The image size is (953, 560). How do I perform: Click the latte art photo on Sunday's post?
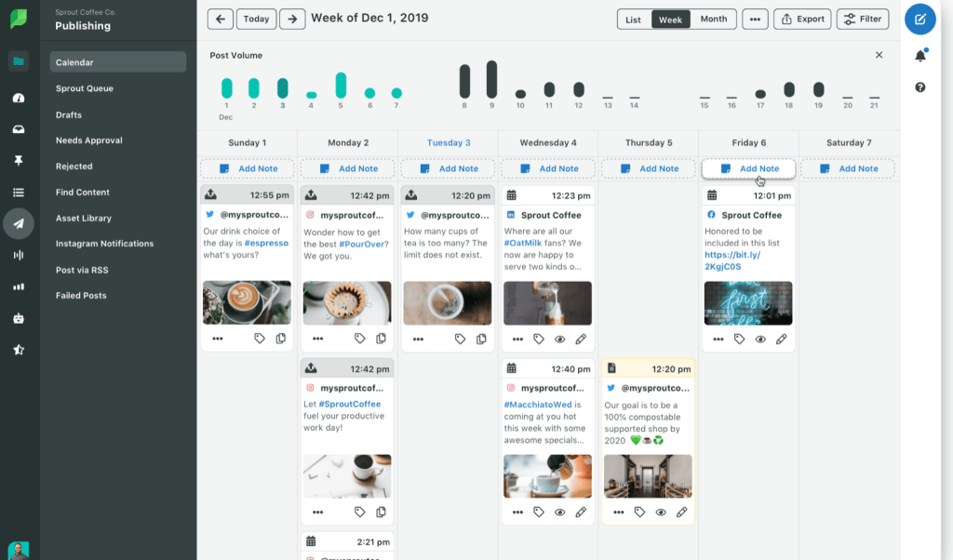(247, 304)
